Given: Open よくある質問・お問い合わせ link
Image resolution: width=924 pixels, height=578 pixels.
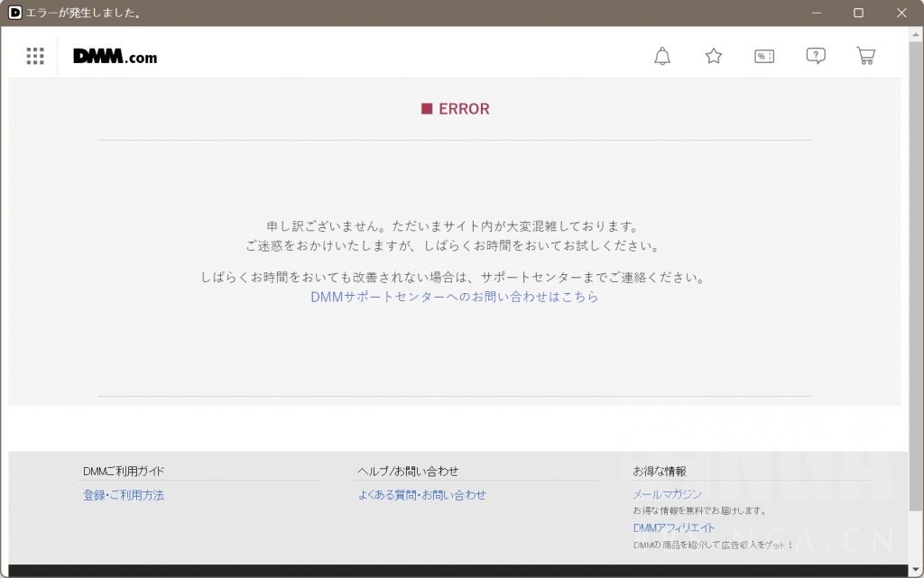Looking at the screenshot, I should (420, 494).
